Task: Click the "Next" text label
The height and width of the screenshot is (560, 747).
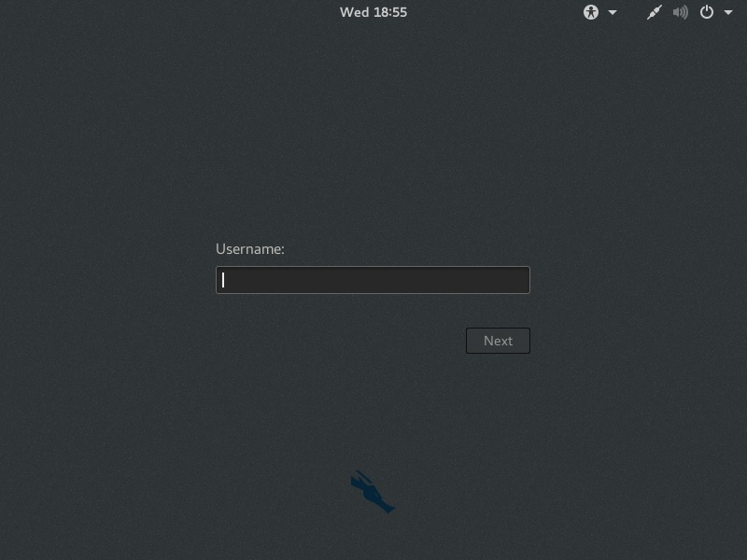Action: (x=498, y=341)
